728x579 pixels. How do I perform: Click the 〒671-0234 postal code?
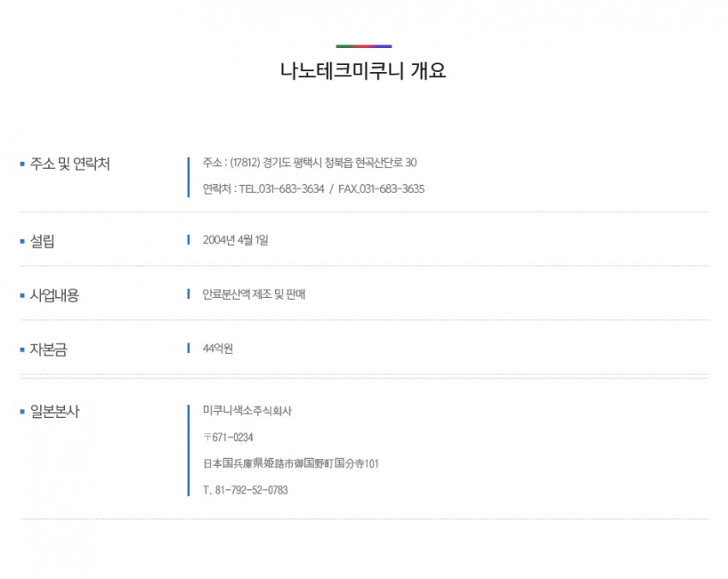[x=228, y=438]
